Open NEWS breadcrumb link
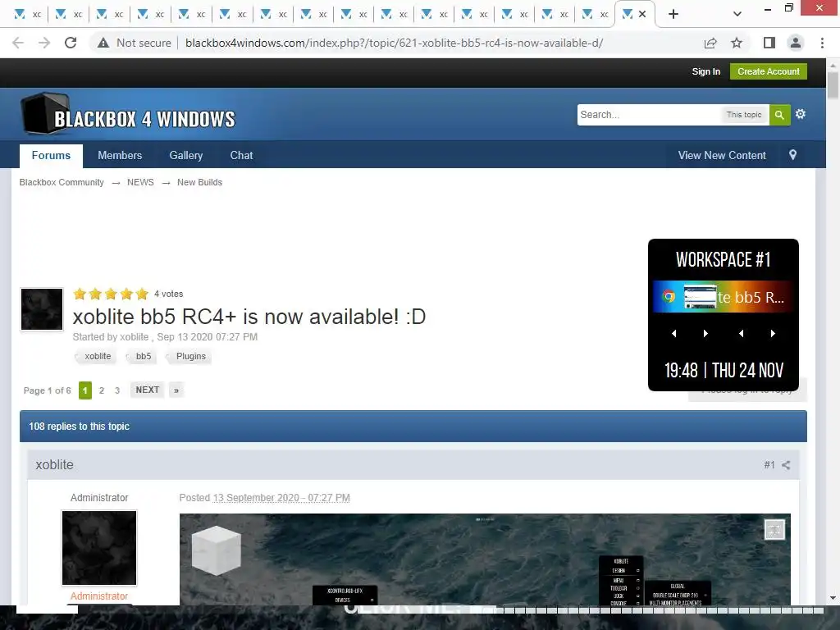Screen dimensions: 840x630 tap(140, 182)
